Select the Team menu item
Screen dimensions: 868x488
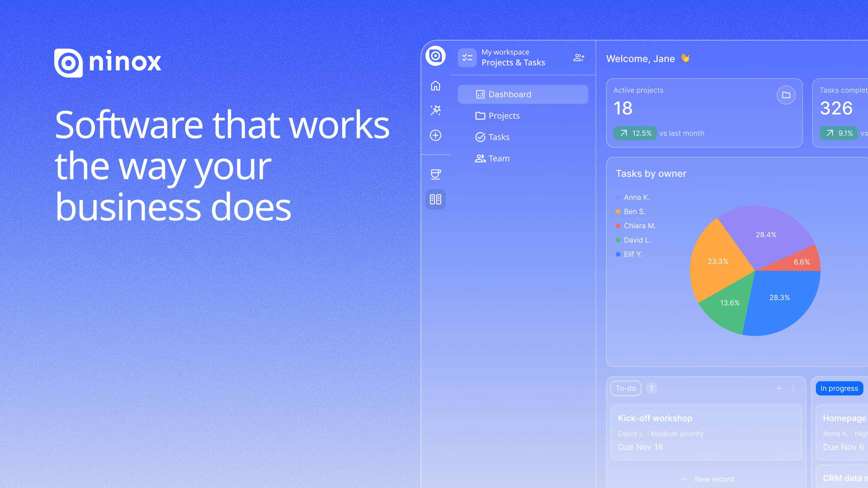pos(523,158)
